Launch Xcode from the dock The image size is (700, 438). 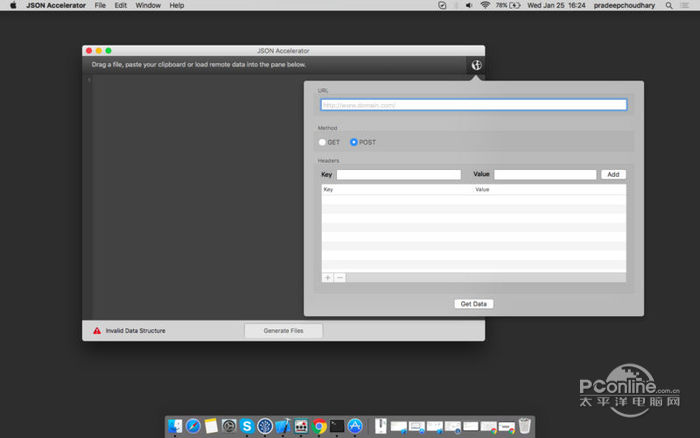tap(283, 426)
